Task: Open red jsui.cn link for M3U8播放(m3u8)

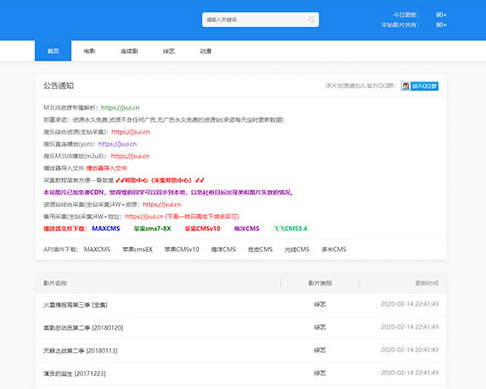Action: [130, 156]
